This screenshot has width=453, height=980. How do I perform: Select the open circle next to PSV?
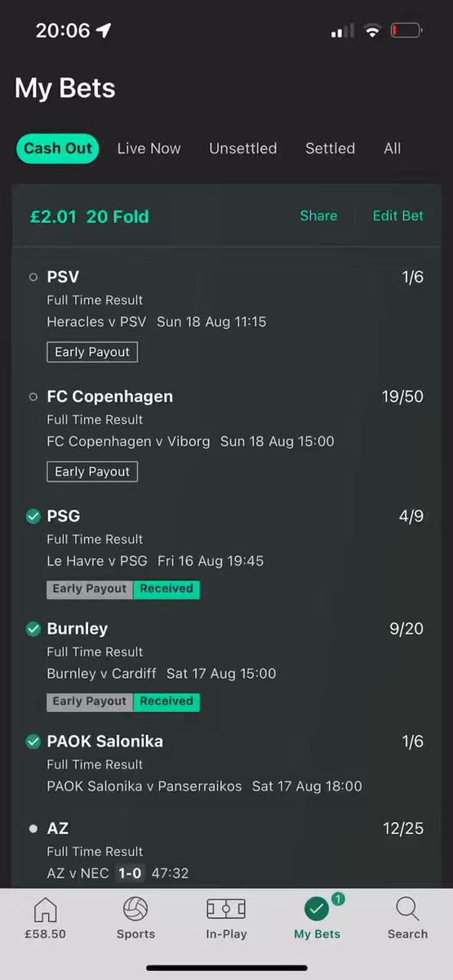click(x=33, y=278)
